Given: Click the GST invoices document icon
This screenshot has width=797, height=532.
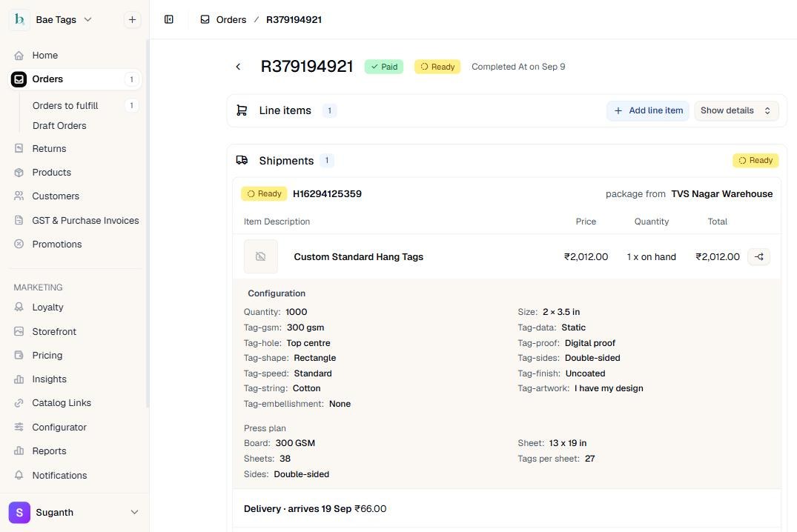Looking at the screenshot, I should (x=19, y=220).
